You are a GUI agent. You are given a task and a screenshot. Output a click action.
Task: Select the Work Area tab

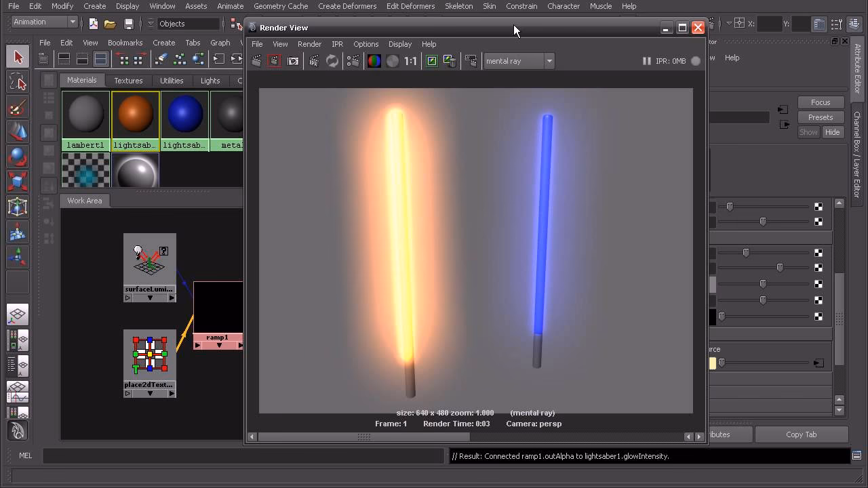(x=85, y=201)
